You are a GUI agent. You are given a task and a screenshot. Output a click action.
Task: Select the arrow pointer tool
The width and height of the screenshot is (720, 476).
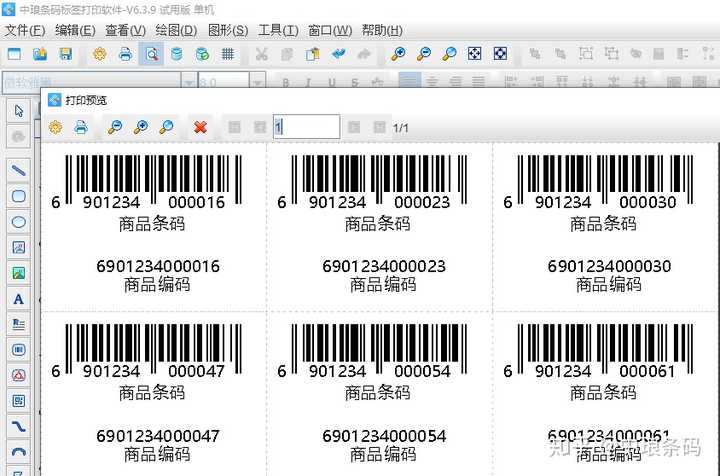18,111
